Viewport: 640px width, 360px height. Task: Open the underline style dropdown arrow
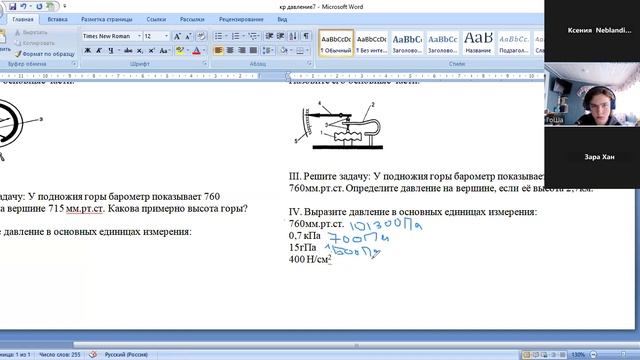(119, 51)
